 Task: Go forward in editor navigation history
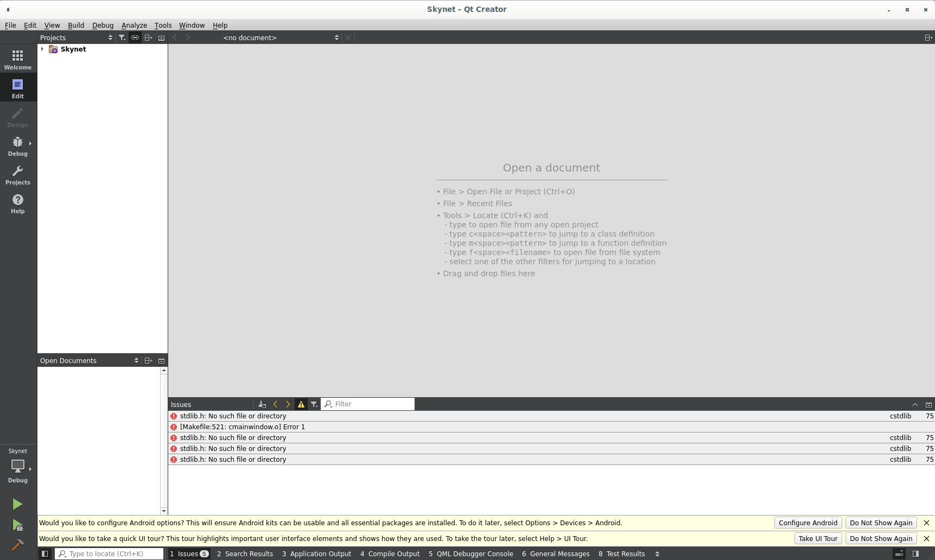[188, 37]
